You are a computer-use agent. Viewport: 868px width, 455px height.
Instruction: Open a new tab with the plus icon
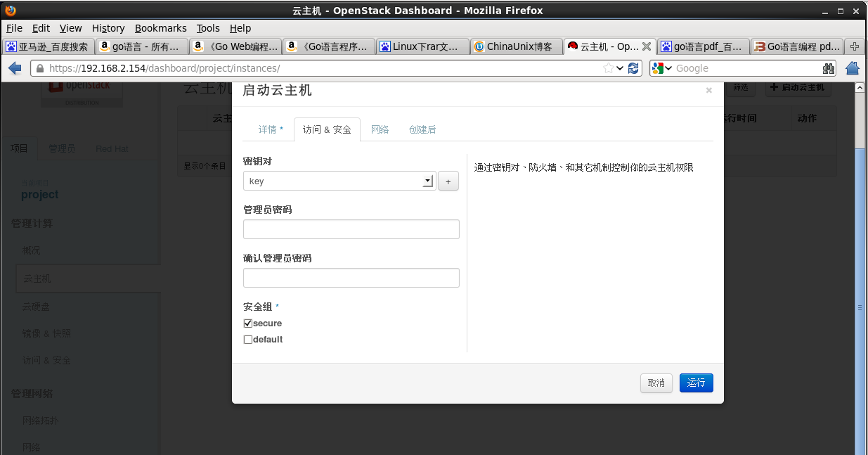tap(853, 46)
